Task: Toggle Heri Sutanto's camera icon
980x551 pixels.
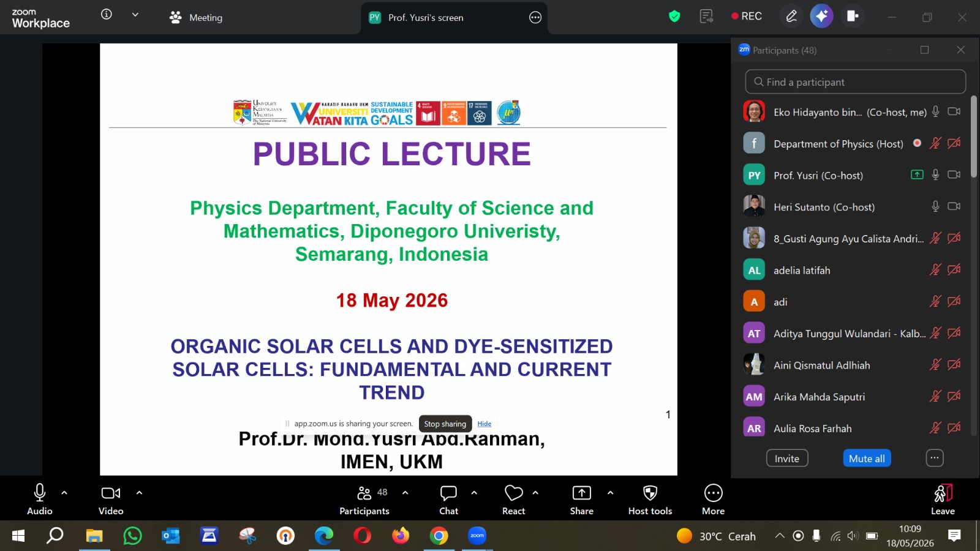Action: [954, 207]
